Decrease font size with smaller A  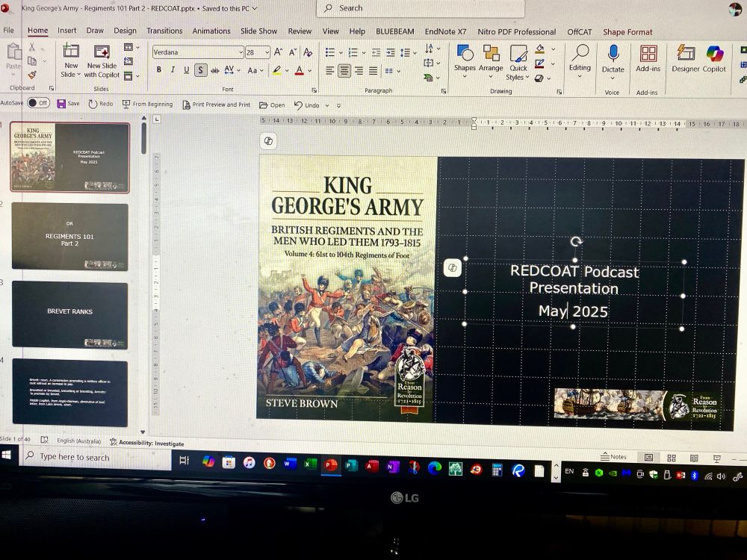pyautogui.click(x=293, y=52)
